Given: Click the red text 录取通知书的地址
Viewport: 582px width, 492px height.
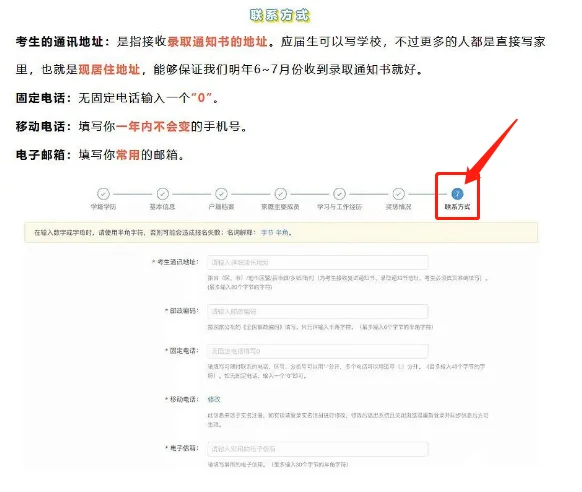Looking at the screenshot, I should (x=217, y=42).
